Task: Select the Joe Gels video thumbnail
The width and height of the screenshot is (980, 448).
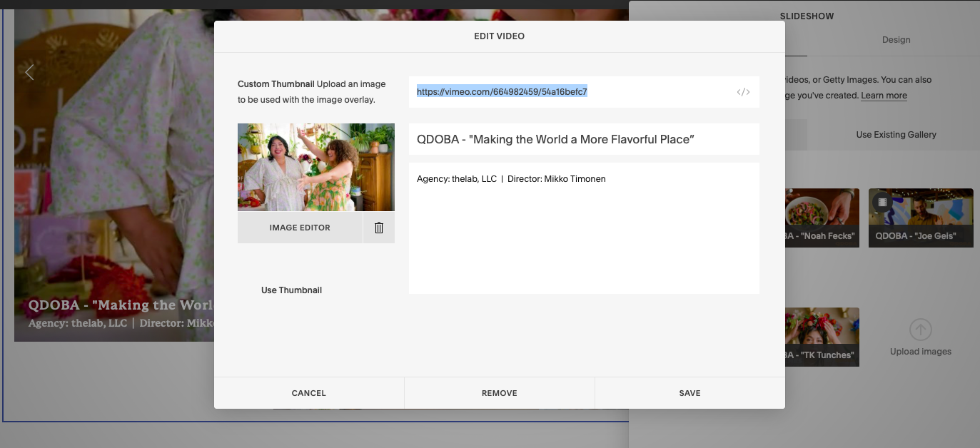Action: (921, 218)
